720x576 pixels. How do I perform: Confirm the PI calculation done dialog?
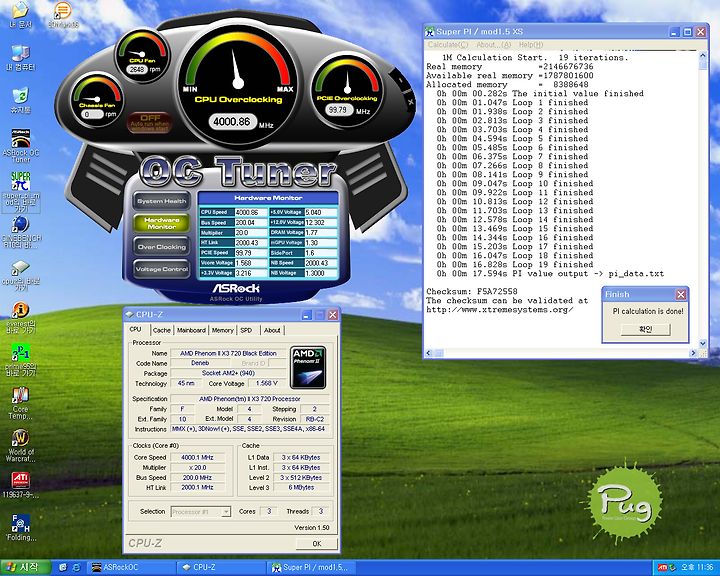point(645,329)
